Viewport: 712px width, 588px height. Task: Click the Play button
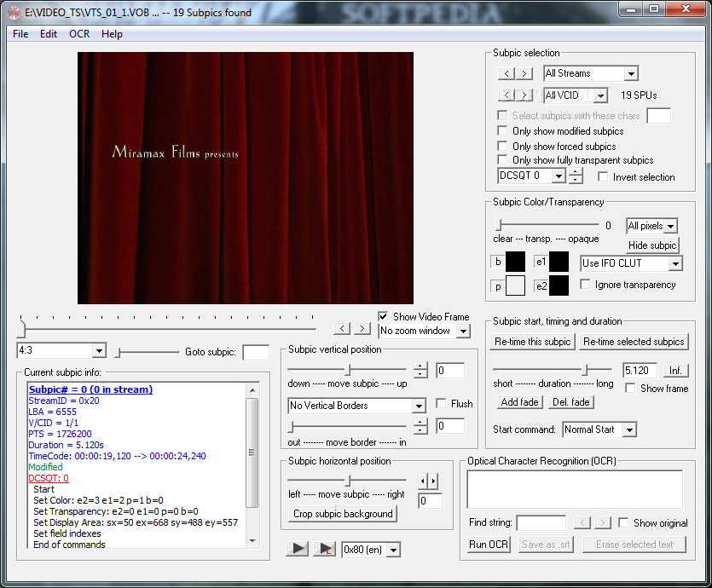(298, 549)
